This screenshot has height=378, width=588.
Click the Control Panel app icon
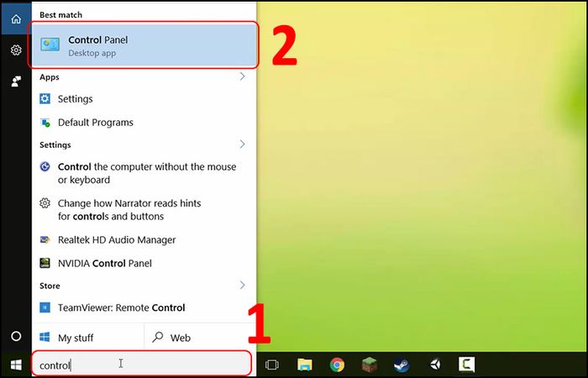tap(50, 45)
